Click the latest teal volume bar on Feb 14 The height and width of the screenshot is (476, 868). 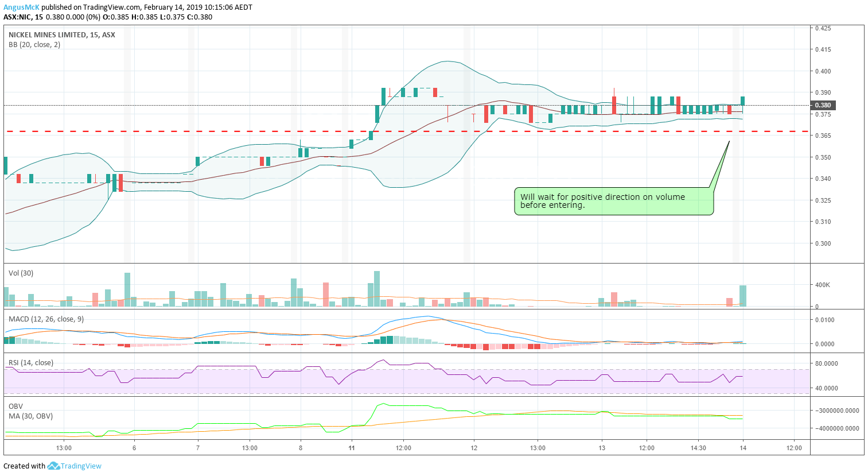pyautogui.click(x=743, y=296)
